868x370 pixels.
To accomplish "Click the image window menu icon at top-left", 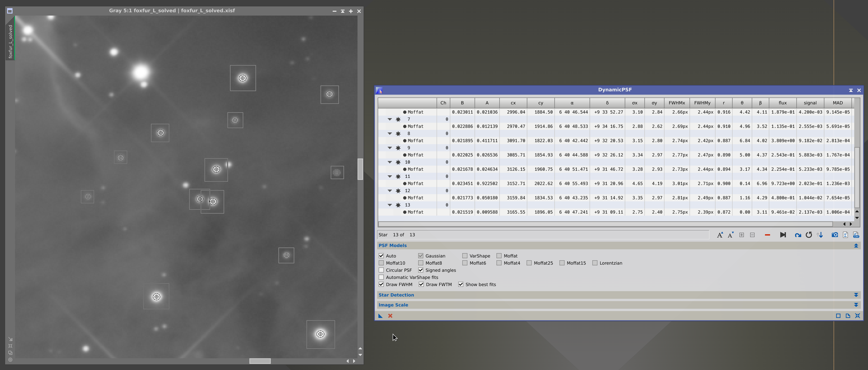I will [10, 11].
